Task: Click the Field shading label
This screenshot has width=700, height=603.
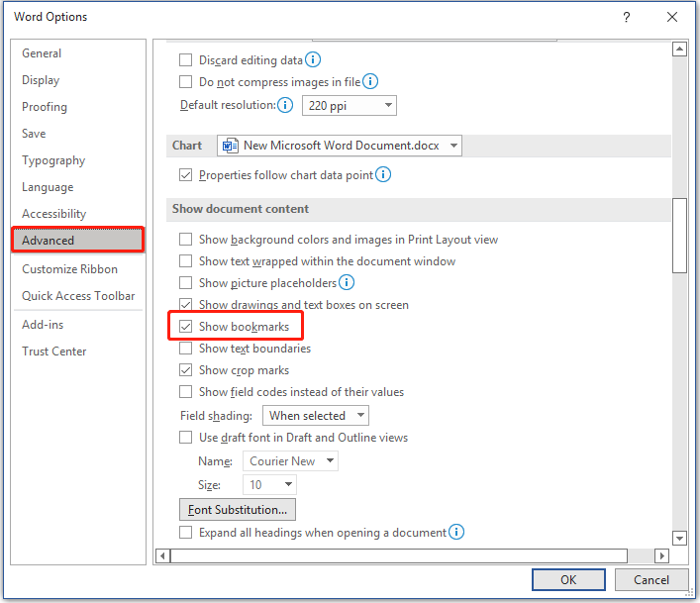Action: pos(216,416)
